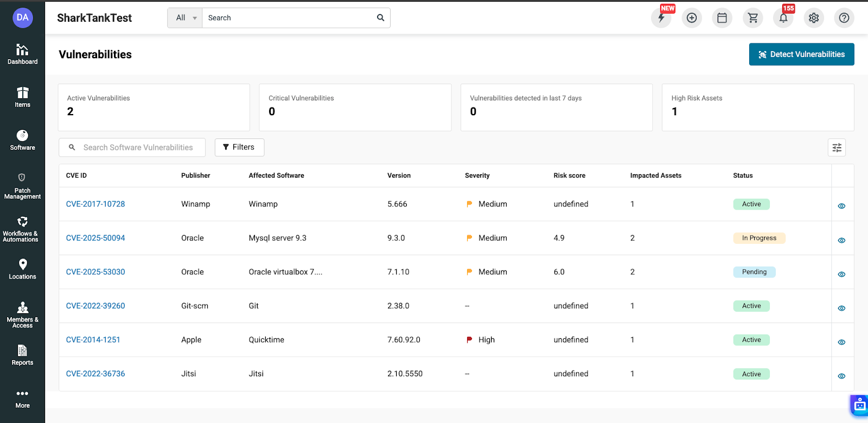This screenshot has width=868, height=423.
Task: Open the shopping cart icon
Action: [x=753, y=18]
